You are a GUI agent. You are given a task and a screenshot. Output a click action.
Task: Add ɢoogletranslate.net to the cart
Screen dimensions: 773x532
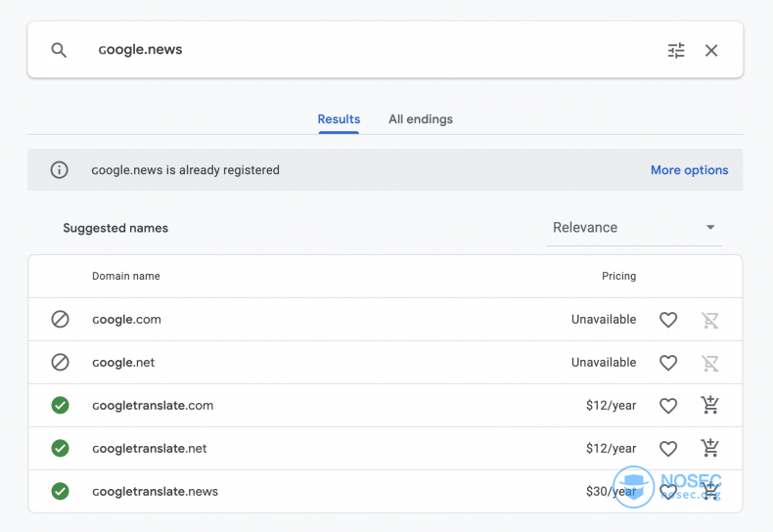pyautogui.click(x=710, y=448)
